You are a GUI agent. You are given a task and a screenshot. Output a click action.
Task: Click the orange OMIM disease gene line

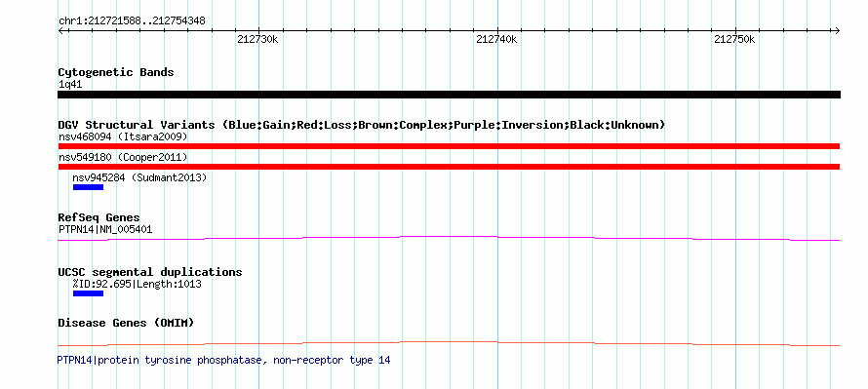[449, 343]
